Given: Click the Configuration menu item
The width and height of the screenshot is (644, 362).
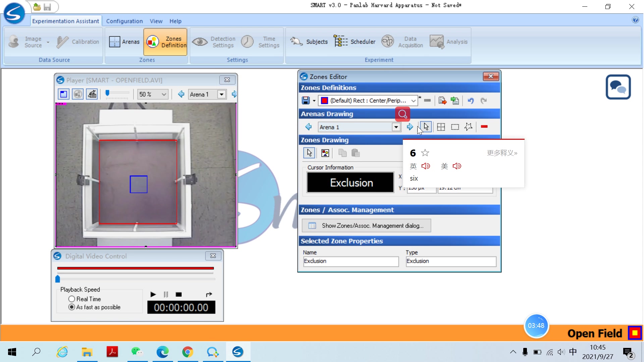Looking at the screenshot, I should (x=125, y=21).
